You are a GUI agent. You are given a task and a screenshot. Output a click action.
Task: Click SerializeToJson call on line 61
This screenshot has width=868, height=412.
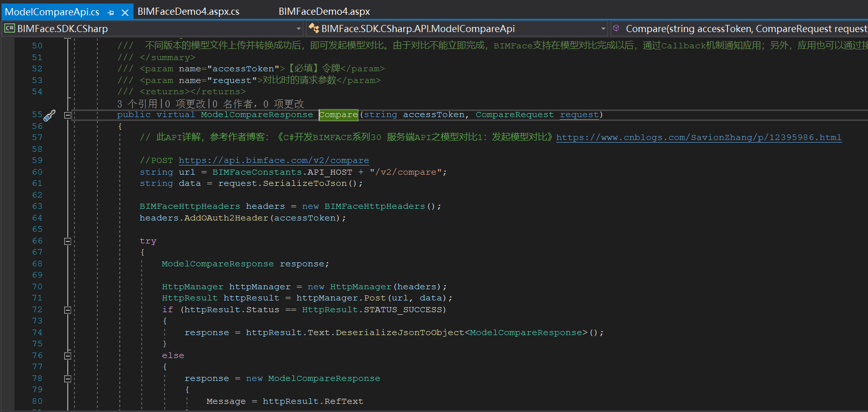coord(305,183)
